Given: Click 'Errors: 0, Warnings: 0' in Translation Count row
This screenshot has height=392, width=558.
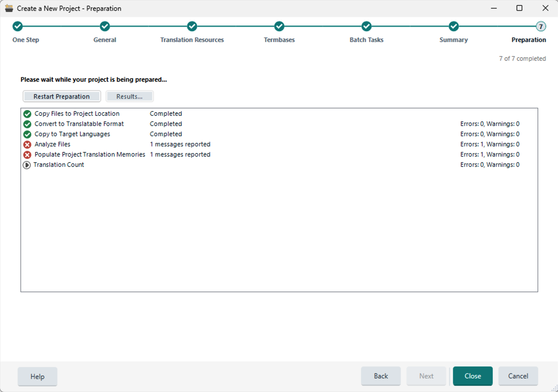Looking at the screenshot, I should click(490, 165).
